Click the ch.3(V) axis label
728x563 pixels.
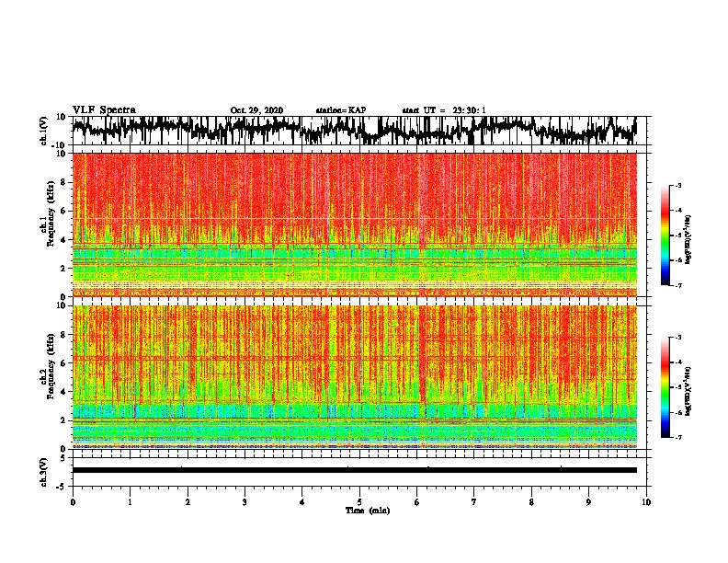[44, 473]
